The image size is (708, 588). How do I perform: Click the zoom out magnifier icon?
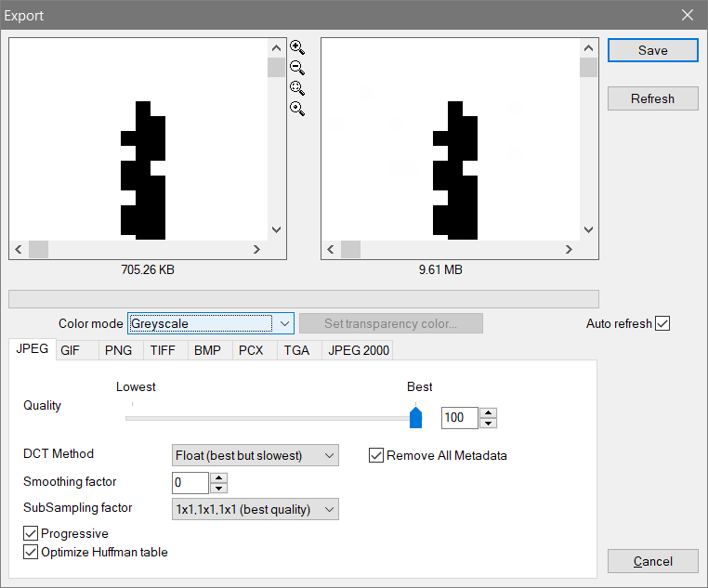[297, 68]
